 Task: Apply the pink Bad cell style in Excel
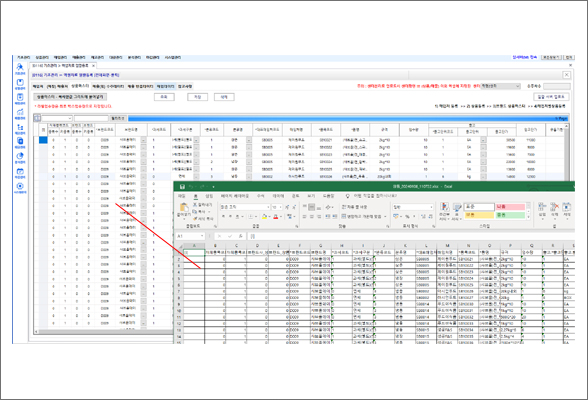tap(510, 207)
